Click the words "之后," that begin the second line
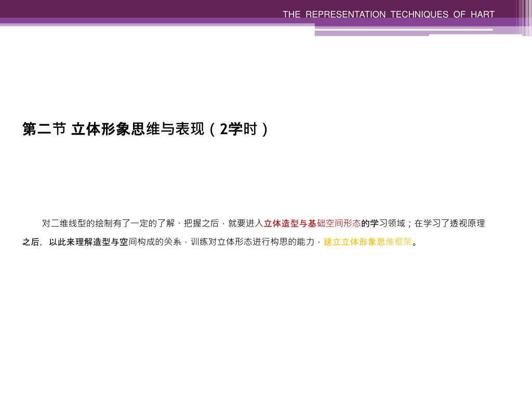This screenshot has width=532, height=399. coord(32,242)
